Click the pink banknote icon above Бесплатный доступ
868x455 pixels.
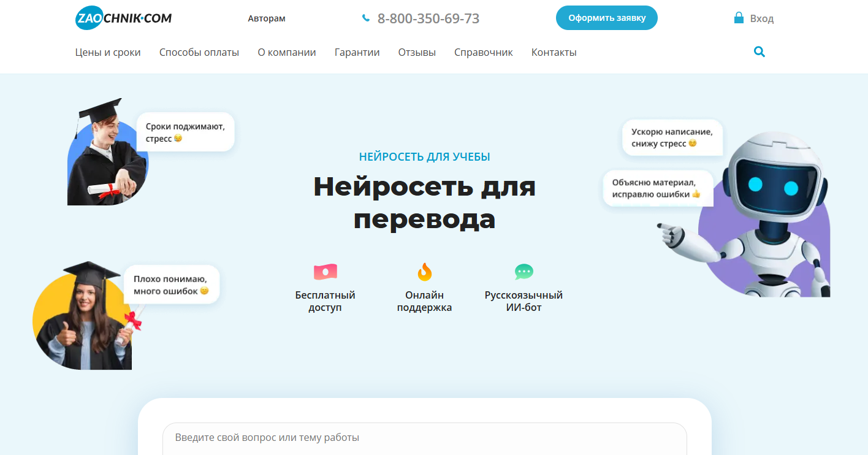tap(325, 271)
